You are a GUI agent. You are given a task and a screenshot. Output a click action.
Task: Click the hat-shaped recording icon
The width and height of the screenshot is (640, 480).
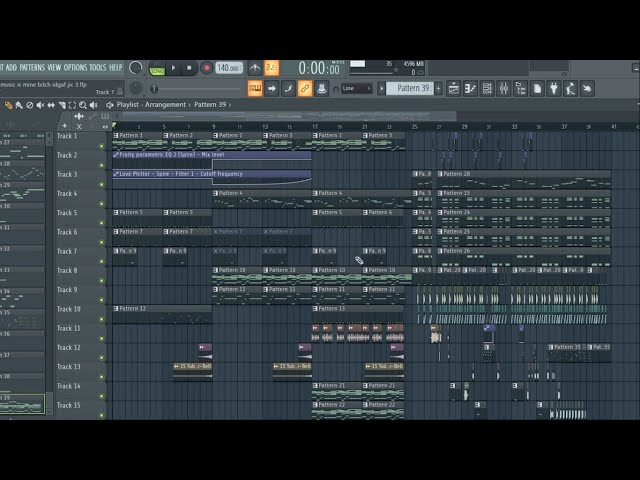pyautogui.click(x=322, y=89)
